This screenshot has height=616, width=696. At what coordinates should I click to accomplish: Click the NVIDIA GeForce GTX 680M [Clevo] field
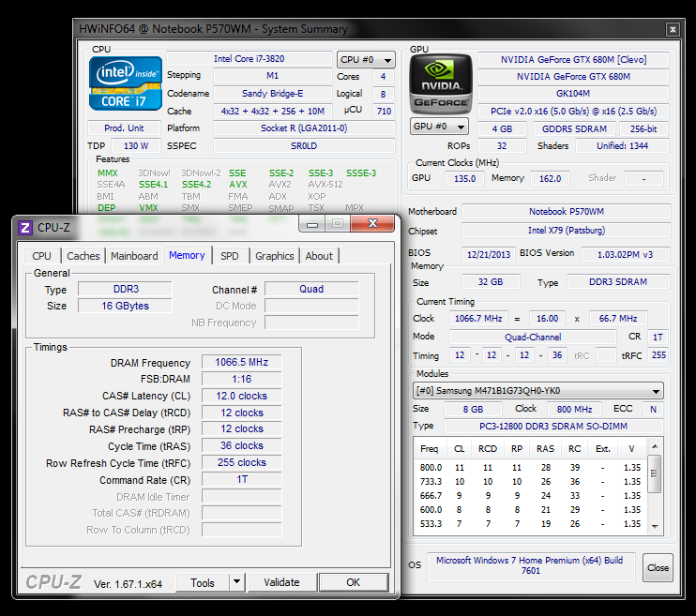(573, 59)
